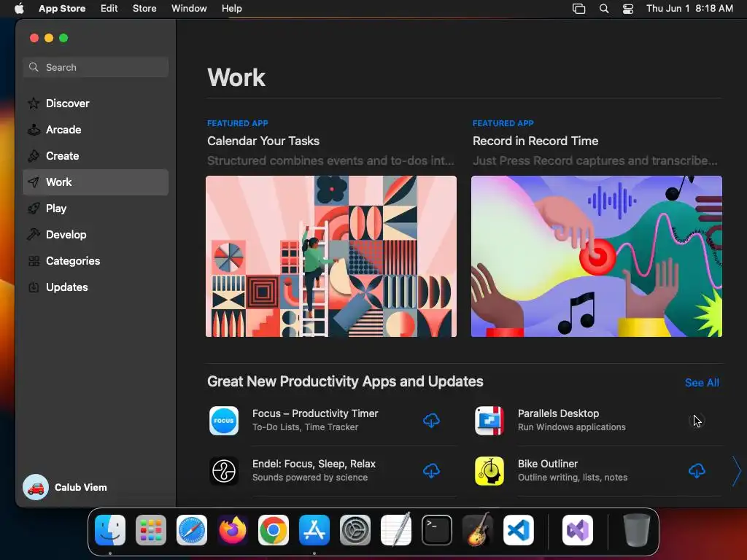Open the Apple menu
The height and width of the screenshot is (560, 747).
(19, 9)
